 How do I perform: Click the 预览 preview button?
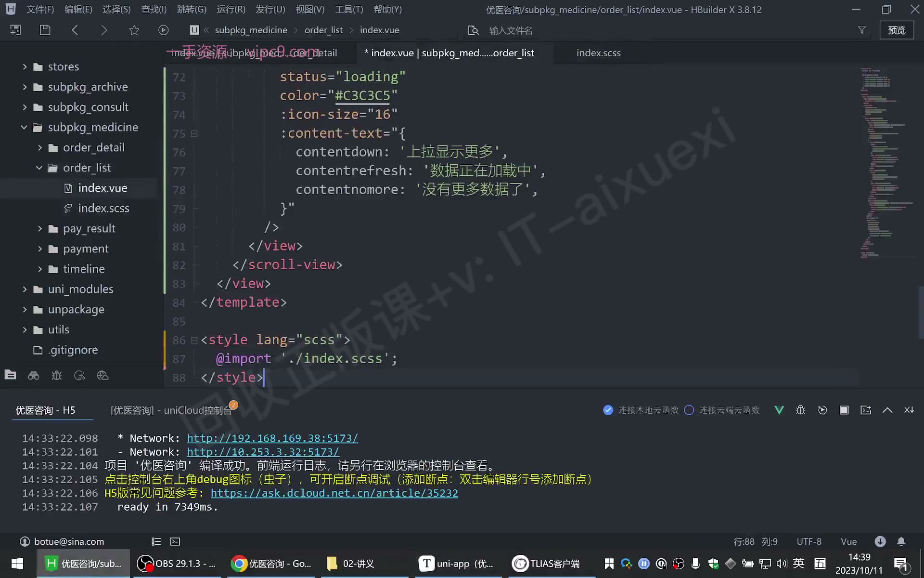[x=897, y=30]
